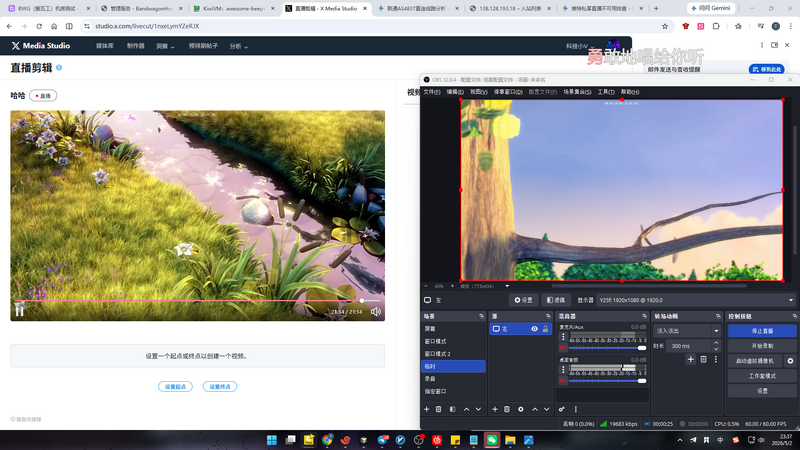Open the 编辑(E) menu in OBS
The width and height of the screenshot is (800, 450).
(x=455, y=92)
